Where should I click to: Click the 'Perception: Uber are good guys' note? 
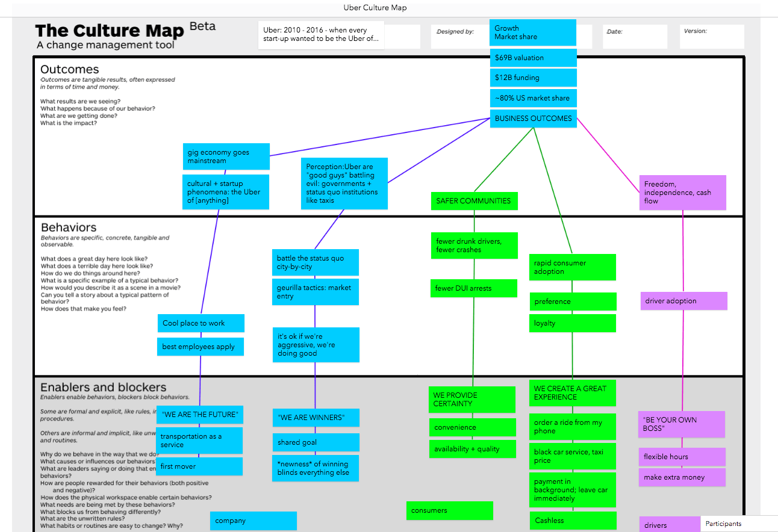click(x=344, y=184)
